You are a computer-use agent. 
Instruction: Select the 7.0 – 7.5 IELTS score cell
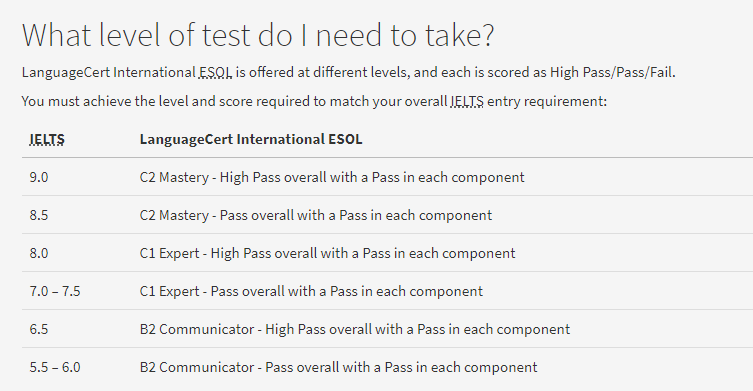tap(55, 291)
